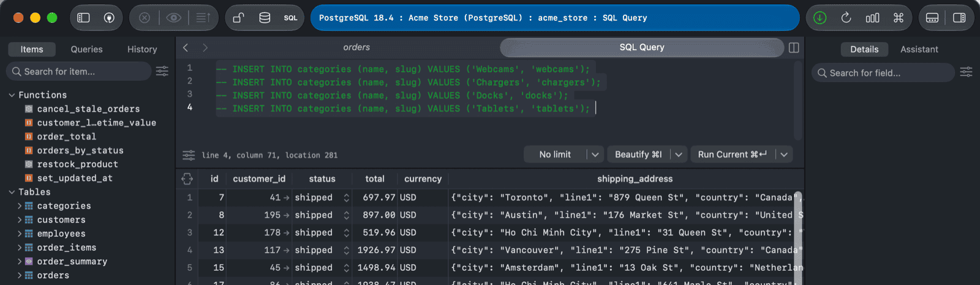Open the Beautify dropdown arrow

(679, 155)
